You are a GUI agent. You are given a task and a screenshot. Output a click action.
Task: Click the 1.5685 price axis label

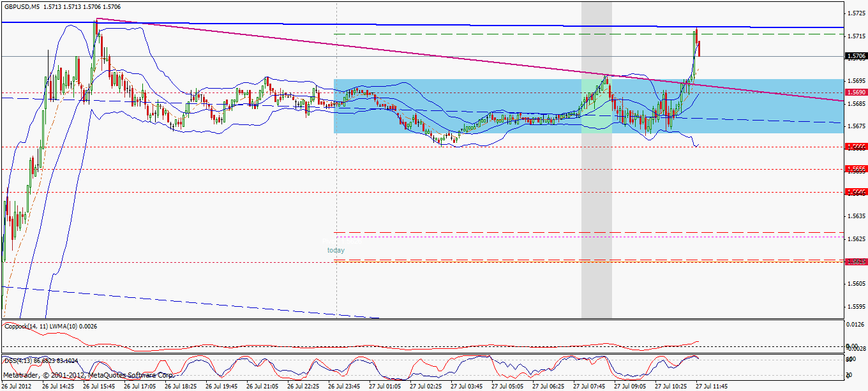point(856,103)
